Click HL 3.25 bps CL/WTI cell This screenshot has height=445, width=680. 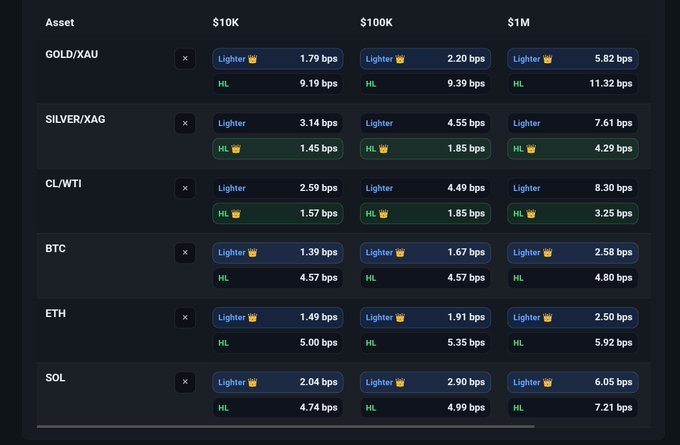click(x=572, y=213)
